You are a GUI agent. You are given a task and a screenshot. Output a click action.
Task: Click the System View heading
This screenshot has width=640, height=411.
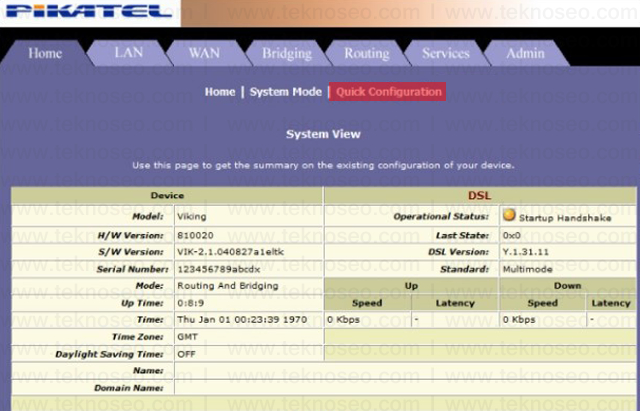click(323, 134)
